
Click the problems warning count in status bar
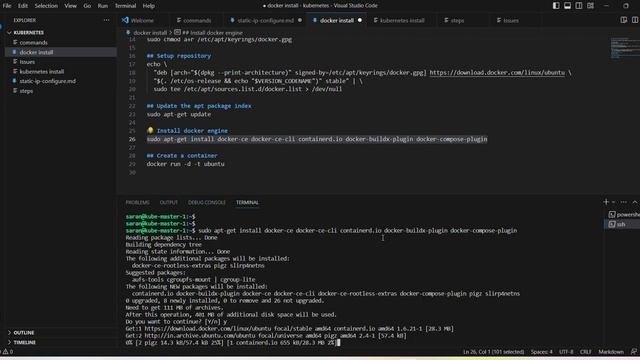point(8,351)
